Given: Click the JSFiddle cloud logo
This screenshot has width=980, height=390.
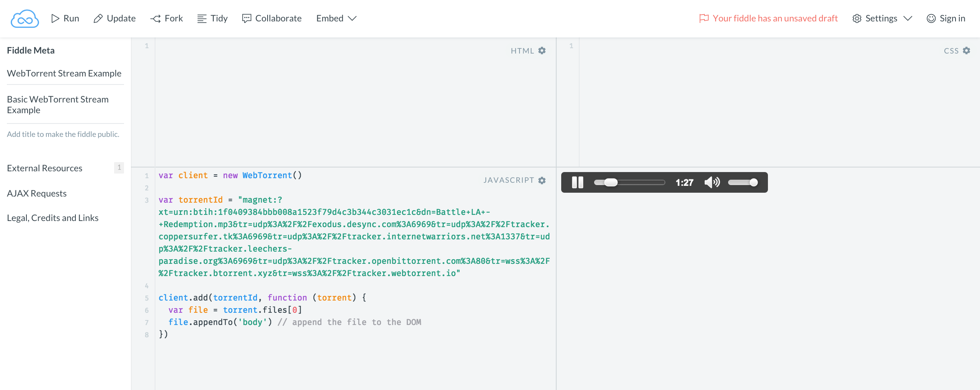Looking at the screenshot, I should [25, 19].
